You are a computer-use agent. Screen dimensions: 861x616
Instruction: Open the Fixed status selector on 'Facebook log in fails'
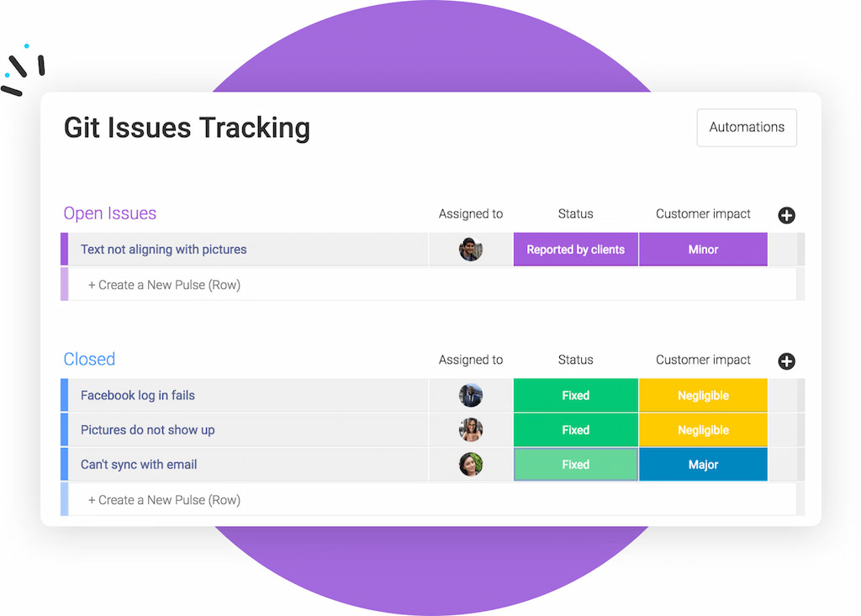pyautogui.click(x=575, y=395)
